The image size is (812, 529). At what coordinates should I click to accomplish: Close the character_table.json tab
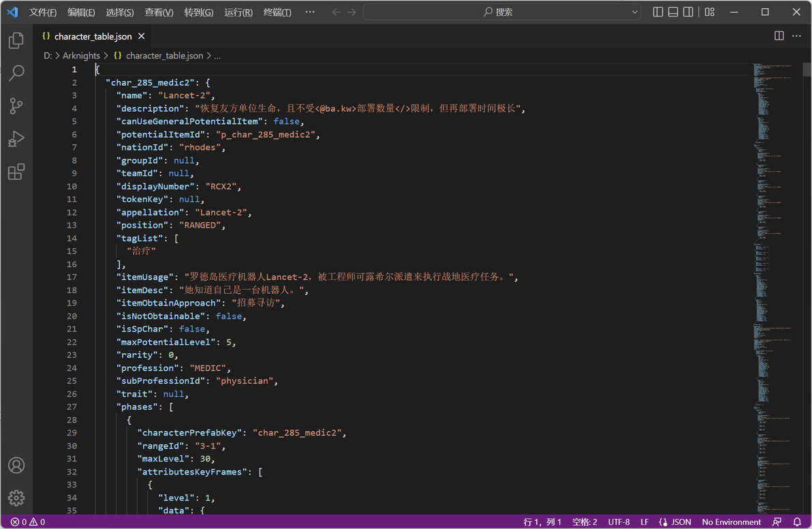click(x=142, y=36)
